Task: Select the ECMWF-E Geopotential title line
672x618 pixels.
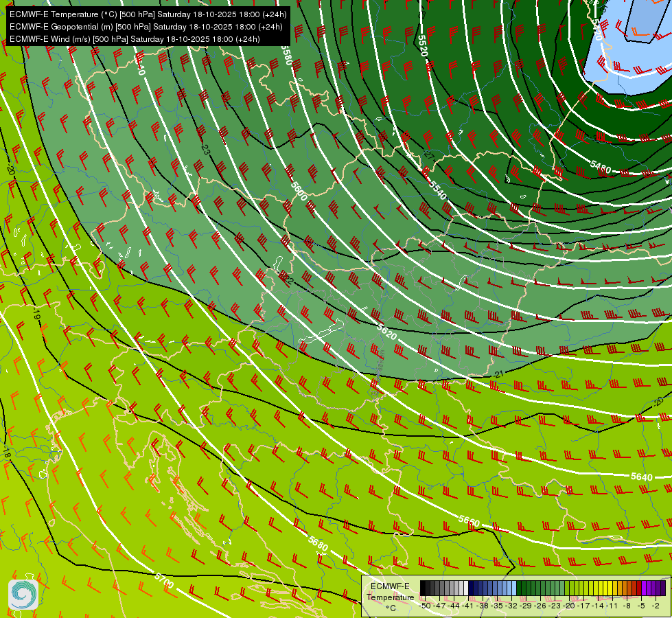Action: (146, 27)
